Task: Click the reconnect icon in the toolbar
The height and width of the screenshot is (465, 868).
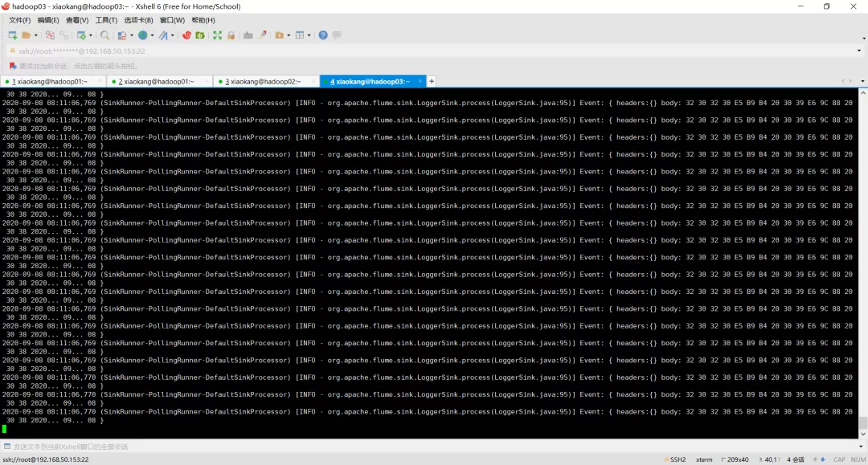Action: click(63, 35)
